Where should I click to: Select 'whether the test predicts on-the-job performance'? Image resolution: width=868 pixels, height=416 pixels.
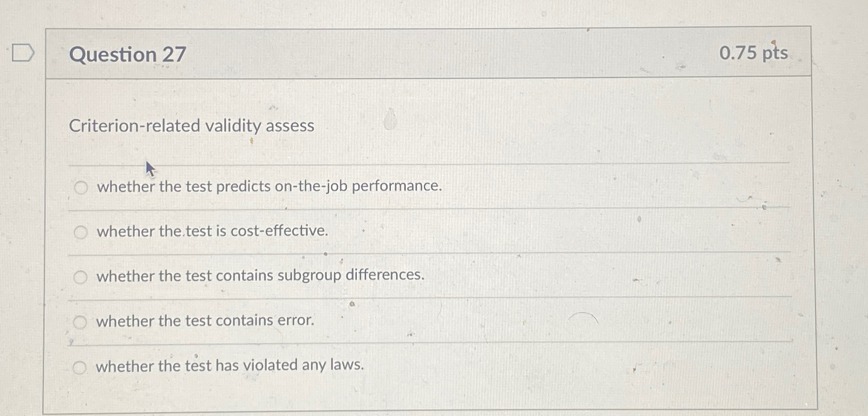(x=81, y=188)
